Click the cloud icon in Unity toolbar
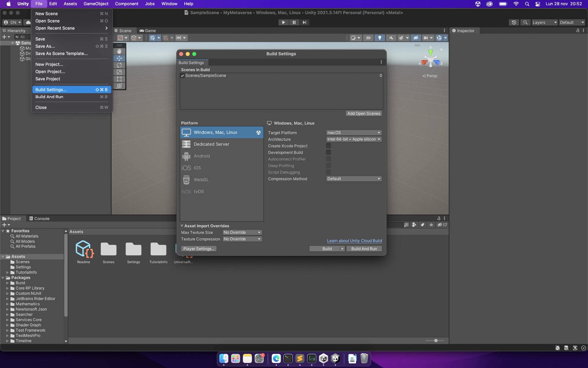The height and width of the screenshot is (368, 588). pos(28,22)
